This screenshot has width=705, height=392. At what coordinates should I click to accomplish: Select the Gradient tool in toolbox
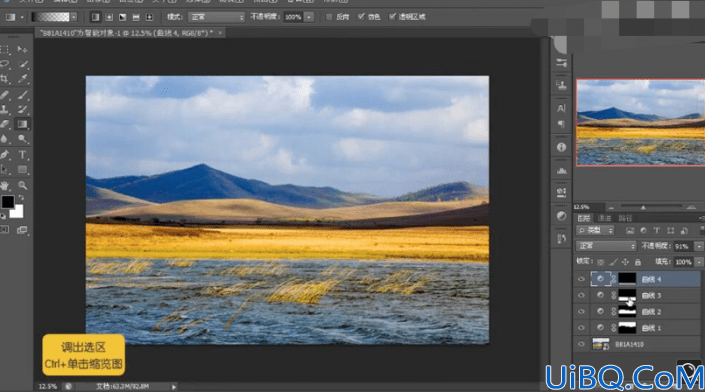pyautogui.click(x=22, y=124)
